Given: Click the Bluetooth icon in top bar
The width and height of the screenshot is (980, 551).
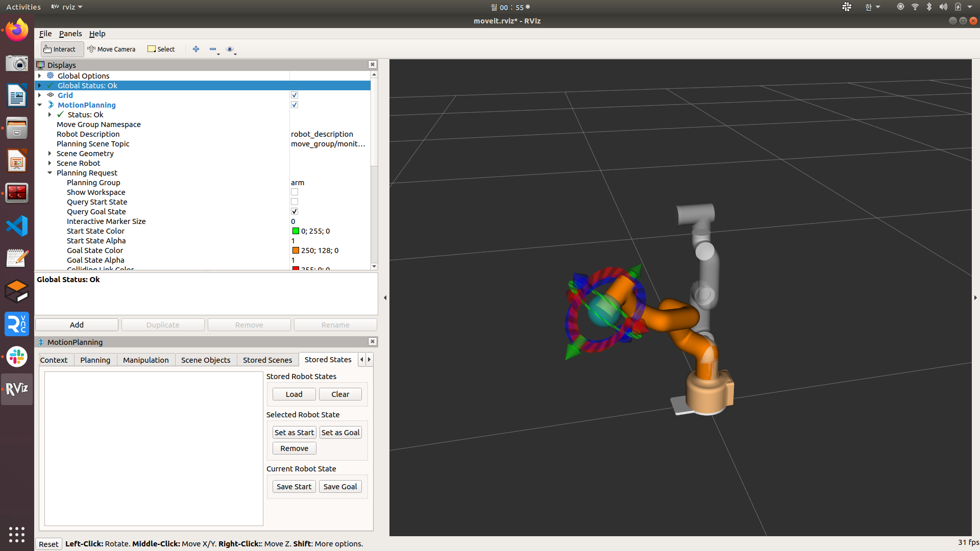Looking at the screenshot, I should point(929,7).
